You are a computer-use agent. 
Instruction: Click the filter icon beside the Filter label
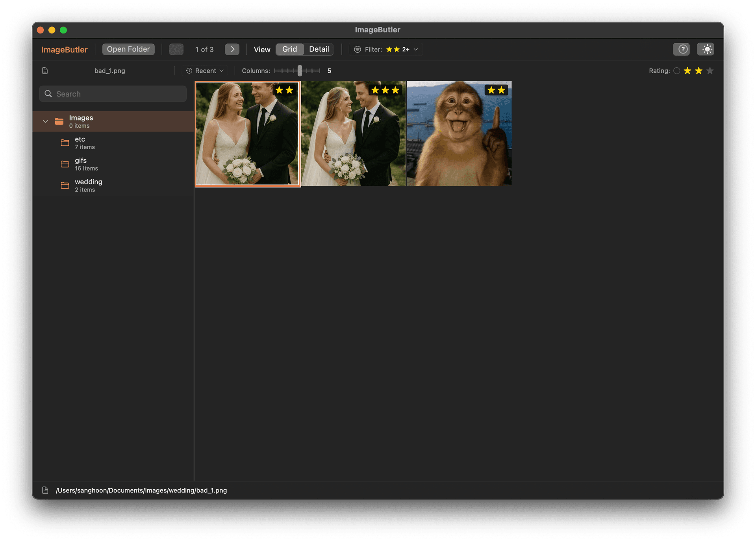(357, 49)
